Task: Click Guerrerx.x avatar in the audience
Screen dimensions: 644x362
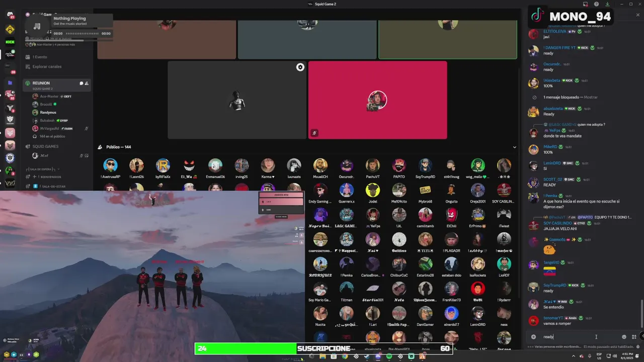Action: click(346, 190)
